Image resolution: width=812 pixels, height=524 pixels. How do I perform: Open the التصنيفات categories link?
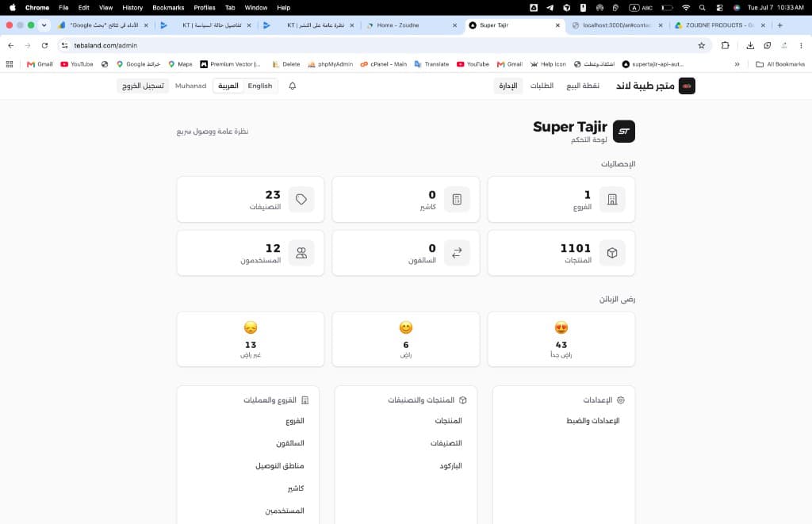click(446, 443)
